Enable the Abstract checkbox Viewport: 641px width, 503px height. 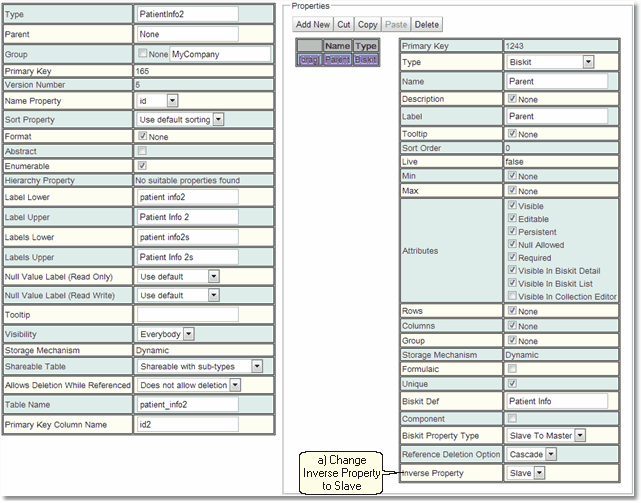click(x=142, y=150)
